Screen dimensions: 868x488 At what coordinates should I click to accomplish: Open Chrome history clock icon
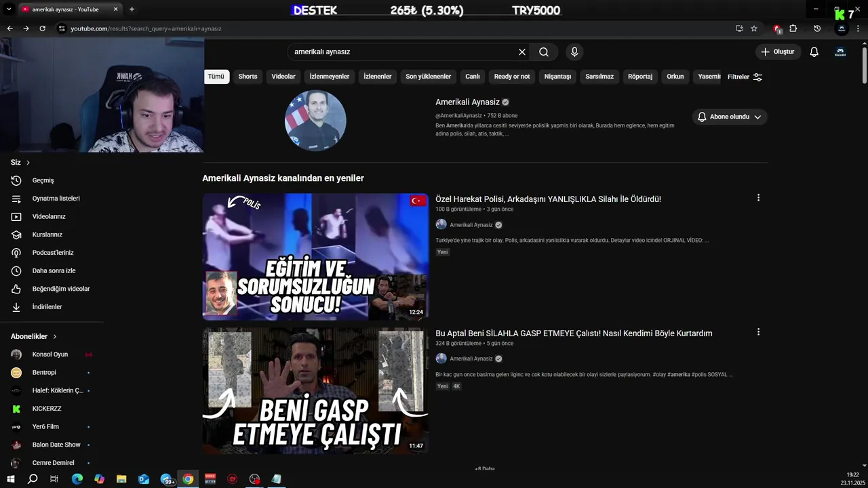point(817,28)
